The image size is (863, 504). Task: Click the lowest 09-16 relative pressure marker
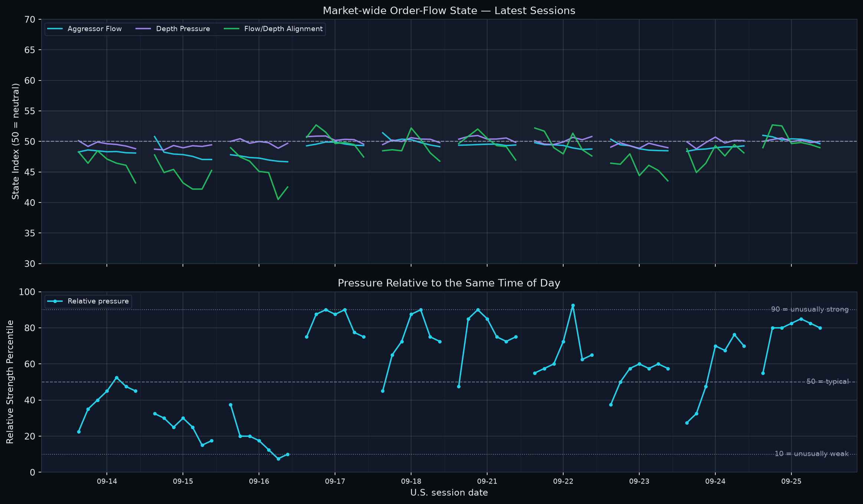[x=278, y=459]
